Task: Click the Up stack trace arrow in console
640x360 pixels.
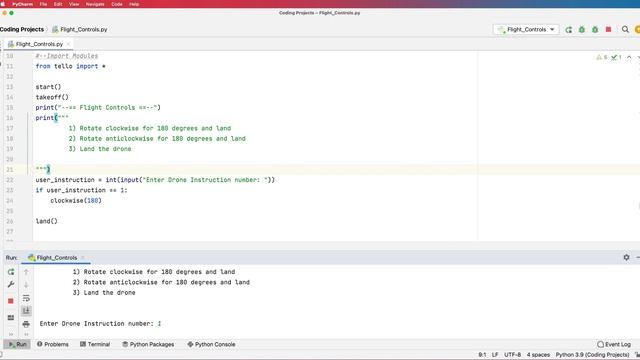Action: [x=26, y=272]
